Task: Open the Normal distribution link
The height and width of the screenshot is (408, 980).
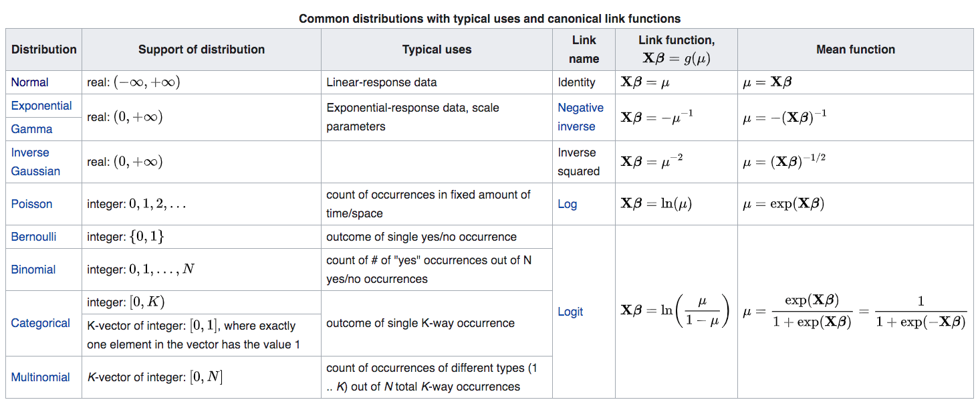Action: tap(30, 82)
